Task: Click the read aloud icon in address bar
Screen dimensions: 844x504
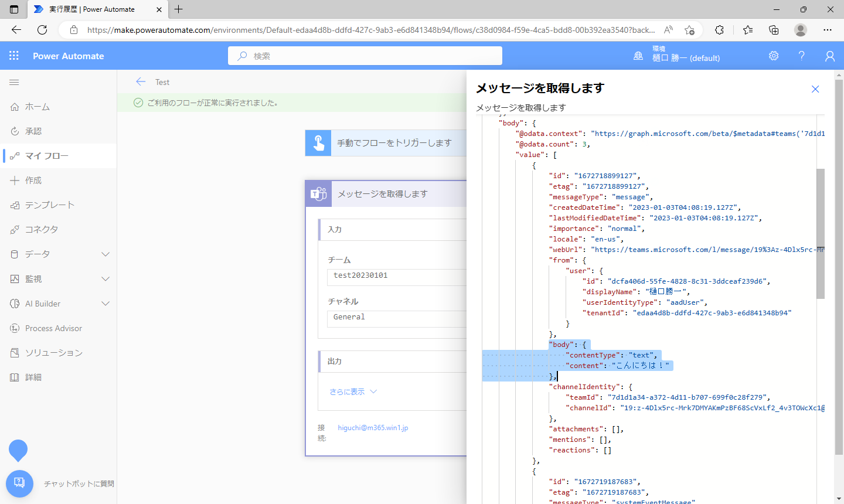Action: tap(668, 30)
